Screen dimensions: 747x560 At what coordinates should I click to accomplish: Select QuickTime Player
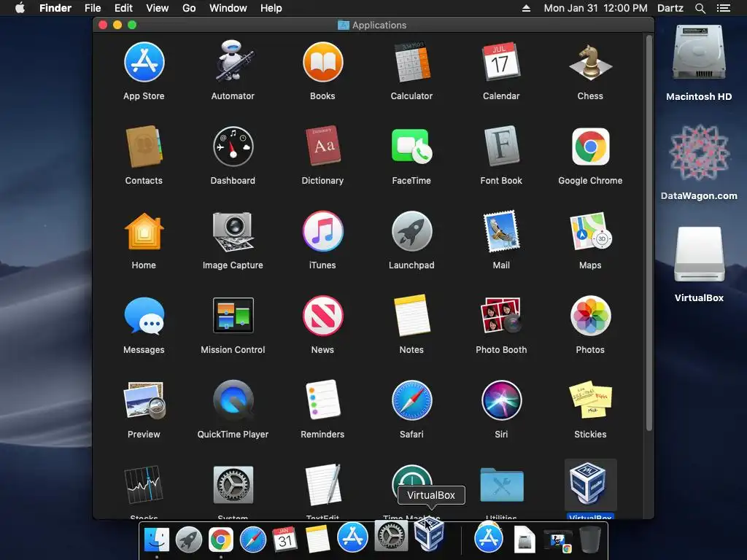pos(233,400)
